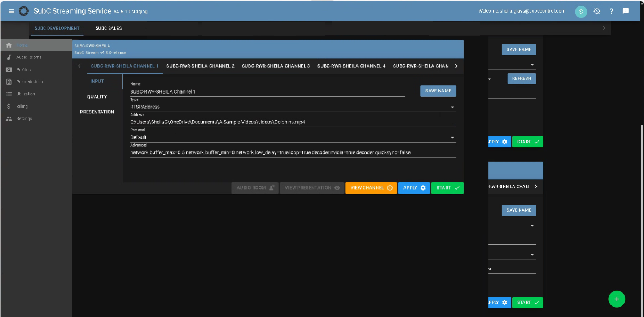The height and width of the screenshot is (317, 644).
Task: Click green floating add button
Action: (x=616, y=299)
